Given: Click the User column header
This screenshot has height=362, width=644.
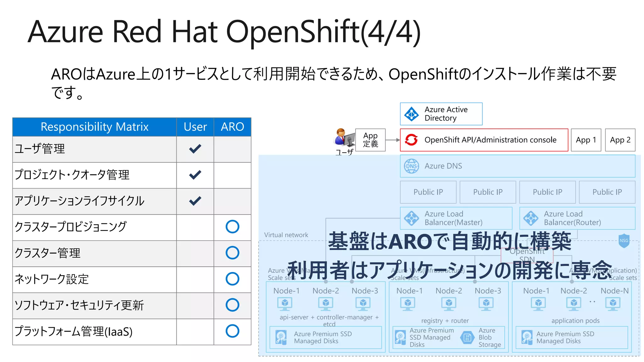Looking at the screenshot, I should pyautogui.click(x=195, y=127).
